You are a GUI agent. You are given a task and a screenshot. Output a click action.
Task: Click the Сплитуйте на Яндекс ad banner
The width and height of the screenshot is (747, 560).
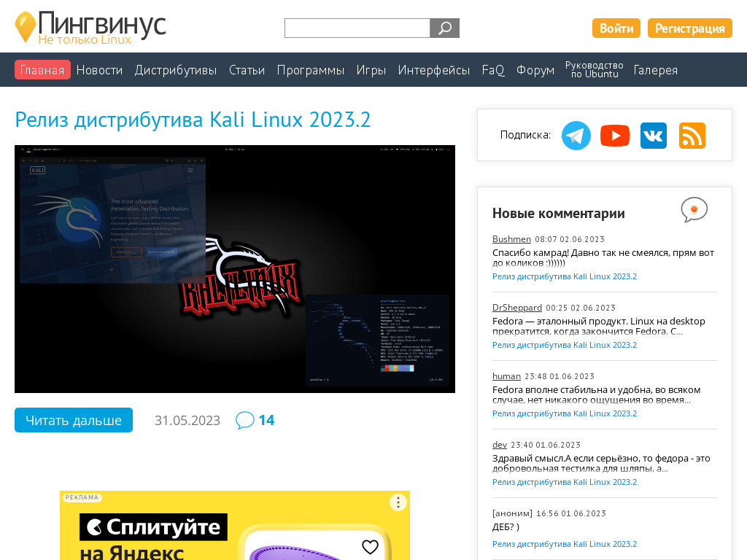(235, 526)
